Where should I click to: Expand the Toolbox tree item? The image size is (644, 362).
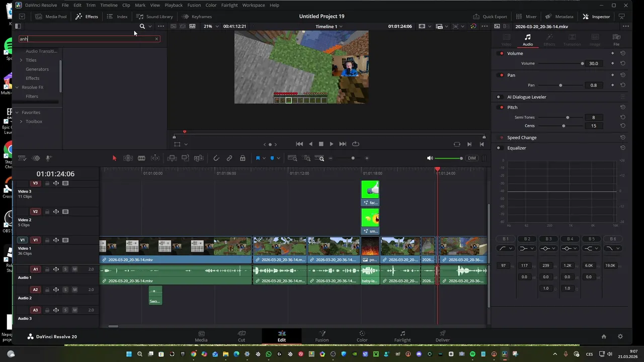pos(21,122)
